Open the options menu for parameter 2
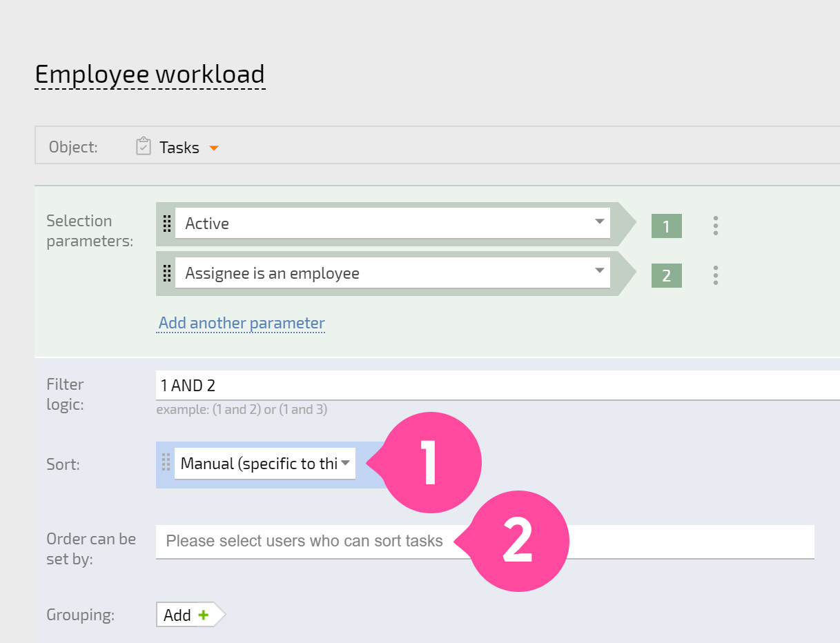Viewport: 840px width, 643px height. coord(716,275)
